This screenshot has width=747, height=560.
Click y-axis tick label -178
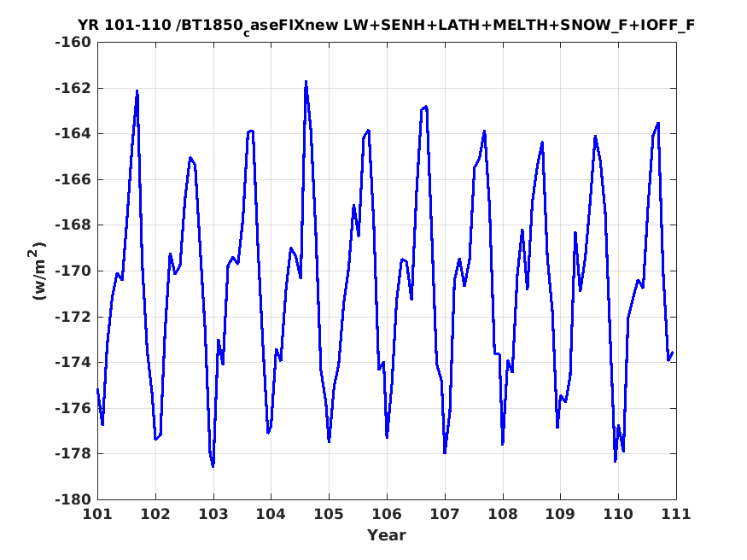pyautogui.click(x=73, y=454)
